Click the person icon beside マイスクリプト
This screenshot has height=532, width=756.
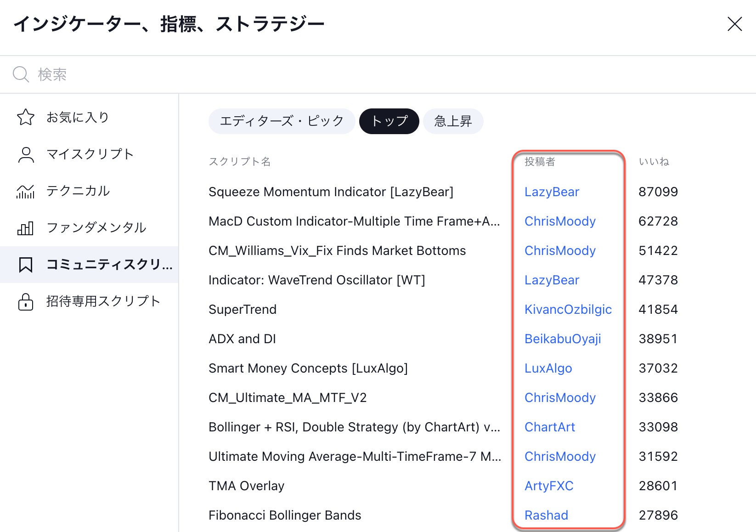pos(26,154)
